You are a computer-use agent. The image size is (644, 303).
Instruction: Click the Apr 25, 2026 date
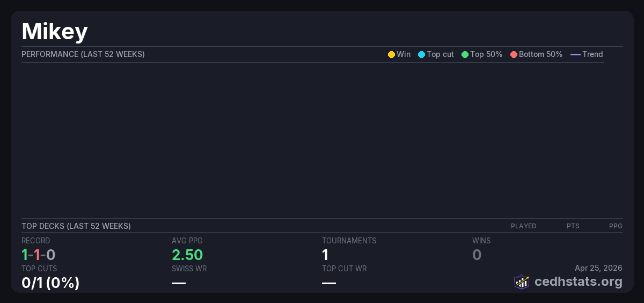coord(598,268)
